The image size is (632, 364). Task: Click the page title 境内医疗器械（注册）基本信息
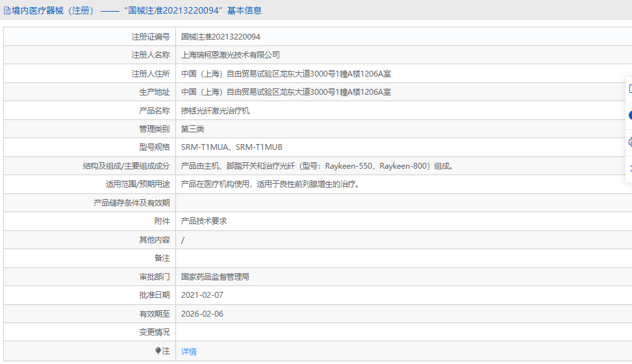click(x=136, y=10)
